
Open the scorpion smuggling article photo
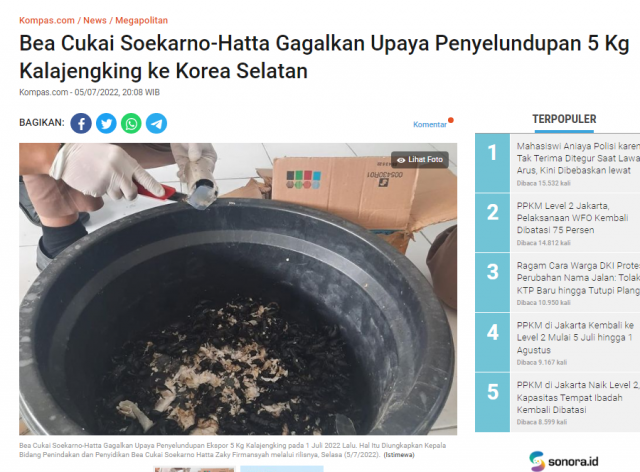[238, 289]
